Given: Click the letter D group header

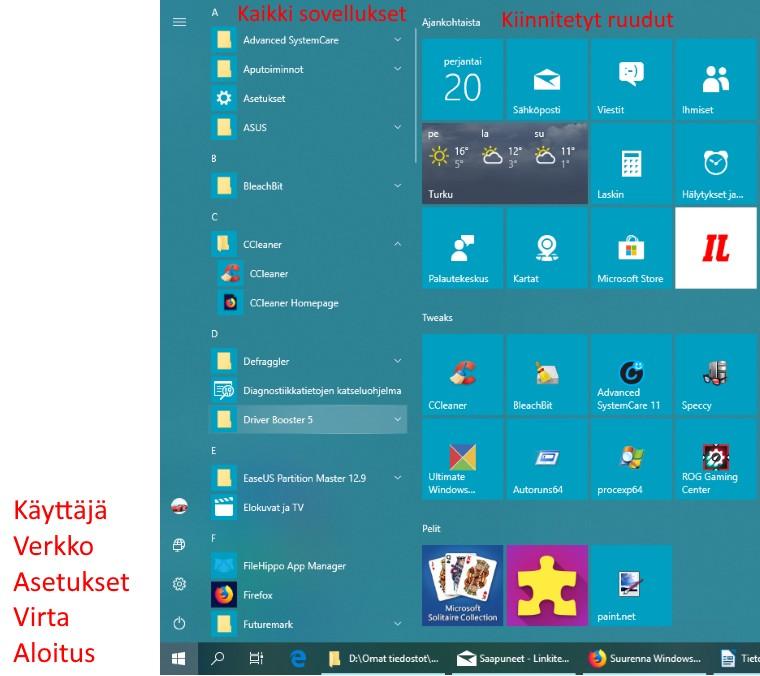Looking at the screenshot, I should pyautogui.click(x=214, y=334).
